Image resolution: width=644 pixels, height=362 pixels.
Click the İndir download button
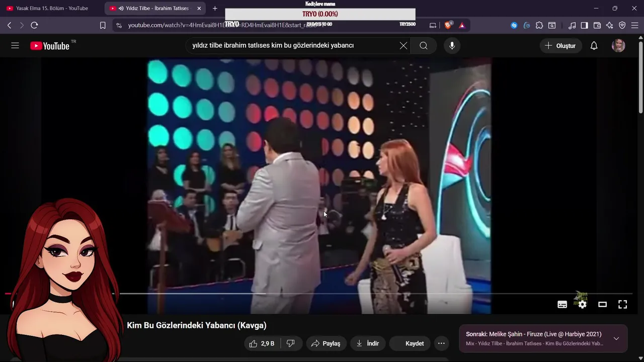pos(368,343)
